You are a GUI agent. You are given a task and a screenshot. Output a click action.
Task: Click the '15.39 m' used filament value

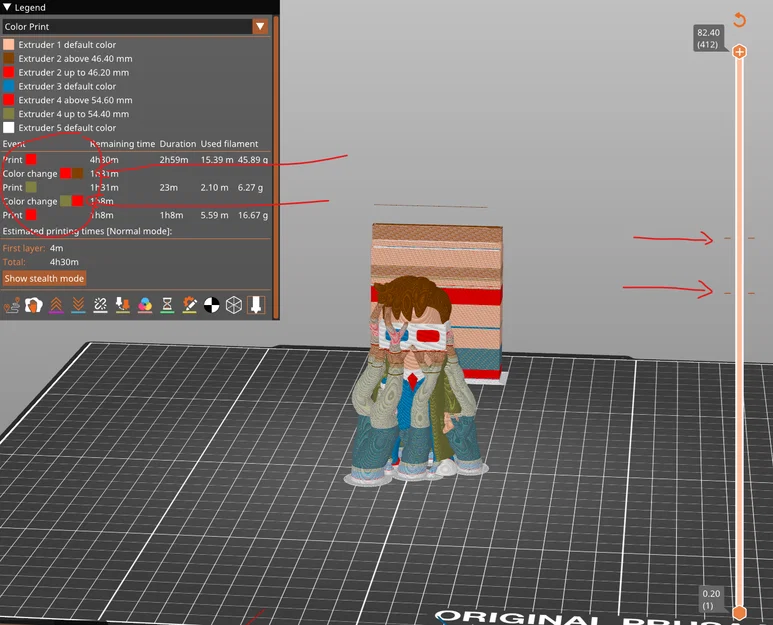pyautogui.click(x=217, y=160)
